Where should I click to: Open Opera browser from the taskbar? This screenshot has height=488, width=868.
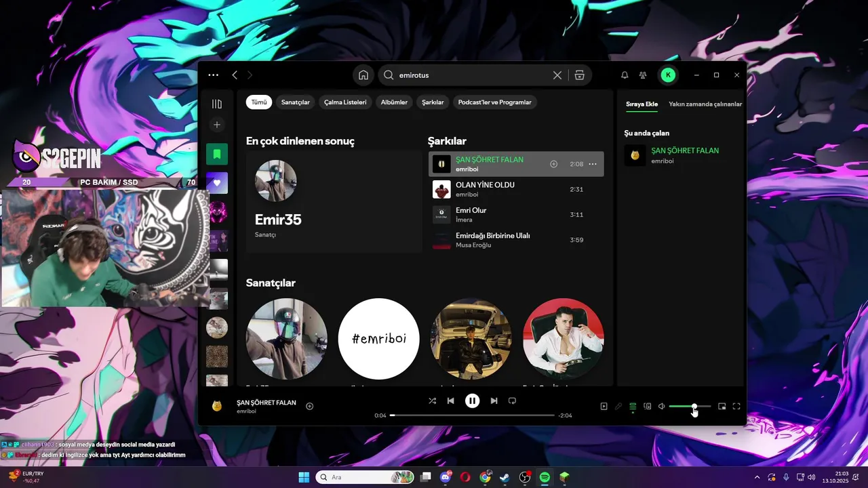click(x=465, y=477)
